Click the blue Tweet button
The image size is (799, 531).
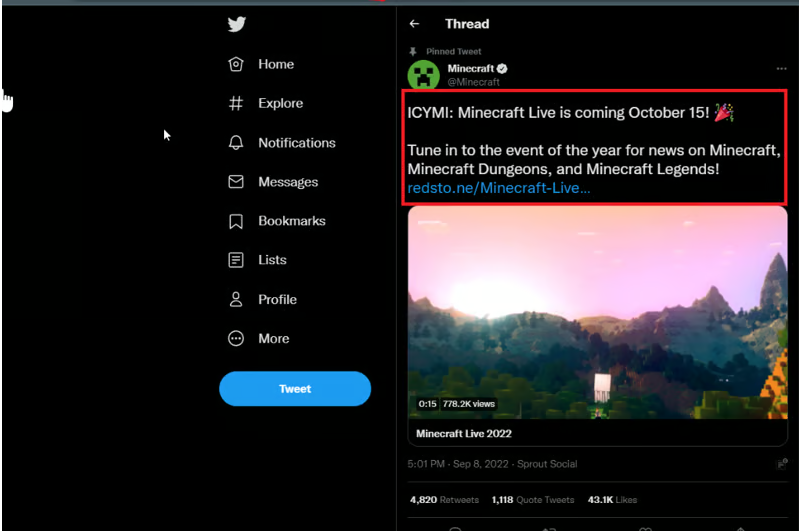[295, 389]
